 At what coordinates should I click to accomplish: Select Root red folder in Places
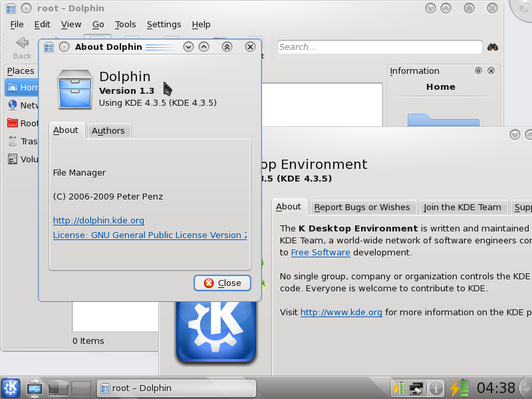pyautogui.click(x=13, y=123)
